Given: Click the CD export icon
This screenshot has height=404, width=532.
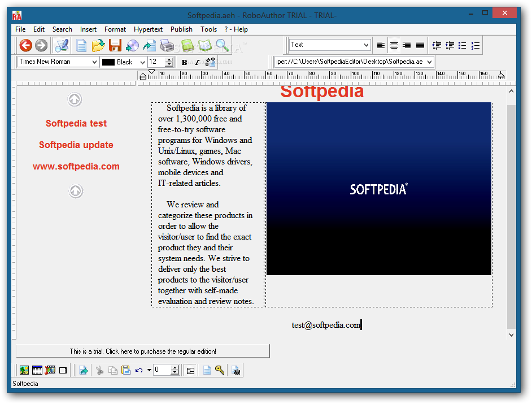Looking at the screenshot, I should click(x=132, y=45).
